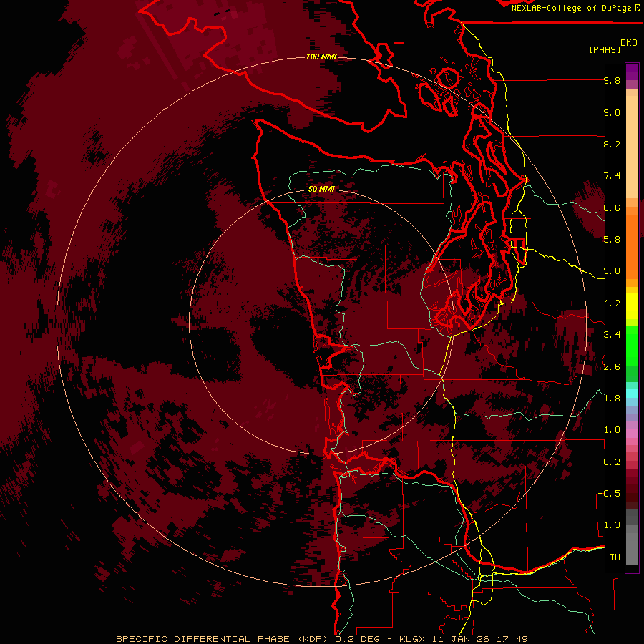Click the 9.8 value on color scale

click(612, 81)
